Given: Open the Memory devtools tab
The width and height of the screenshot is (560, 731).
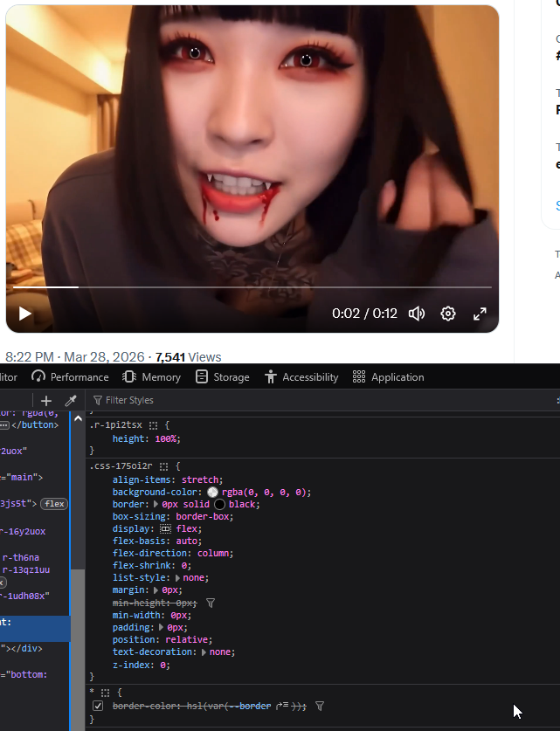Looking at the screenshot, I should 151,377.
